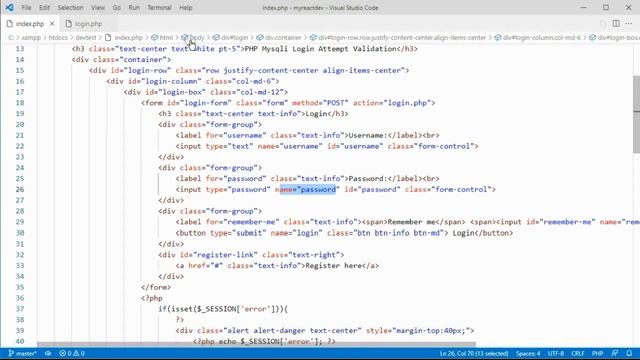Open the editor More Actions ellipsis
The width and height of the screenshot is (640, 360).
[629, 24]
